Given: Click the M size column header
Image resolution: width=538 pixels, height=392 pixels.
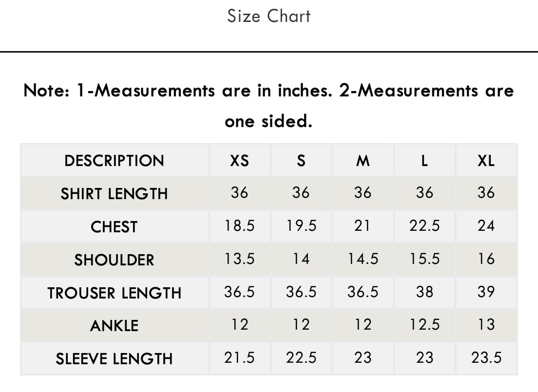Looking at the screenshot, I should click(x=363, y=161).
